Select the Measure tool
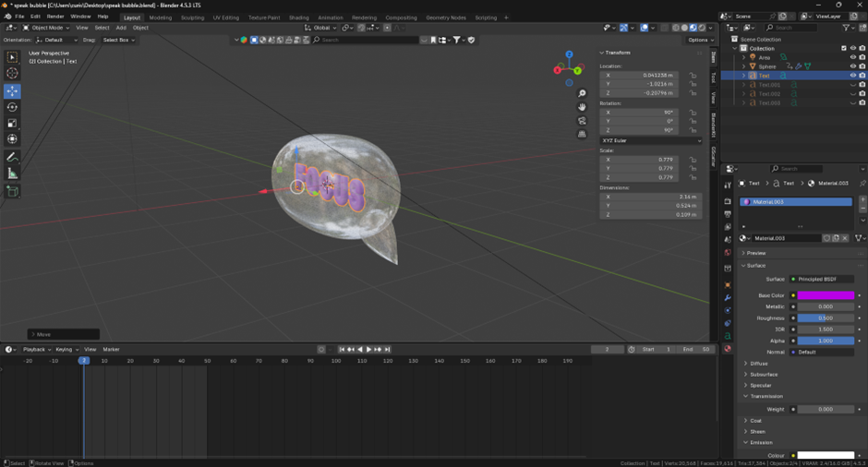This screenshot has width=868, height=467. pos(12,174)
